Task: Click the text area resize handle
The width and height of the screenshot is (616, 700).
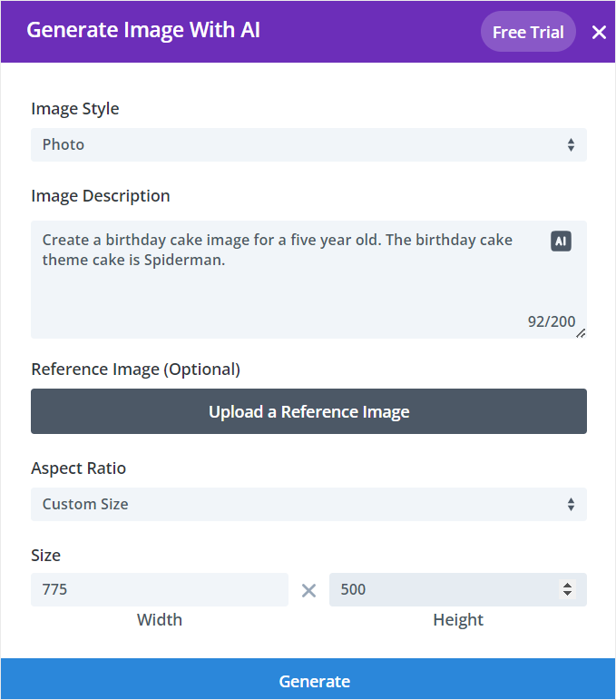Action: coord(581,333)
